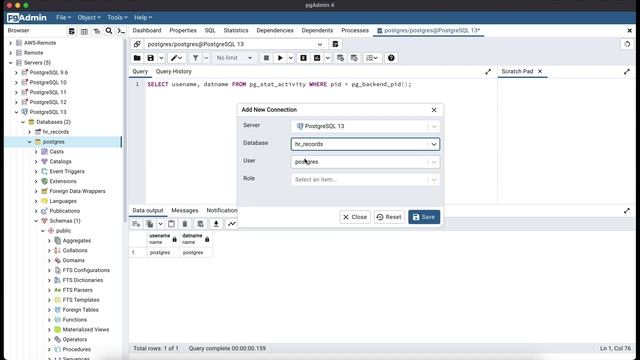Expand the hr_records database node

pos(29,132)
